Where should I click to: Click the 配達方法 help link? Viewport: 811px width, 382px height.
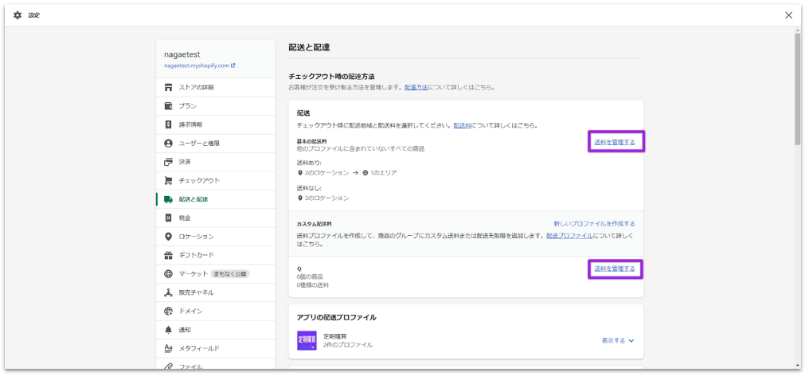pyautogui.click(x=416, y=87)
